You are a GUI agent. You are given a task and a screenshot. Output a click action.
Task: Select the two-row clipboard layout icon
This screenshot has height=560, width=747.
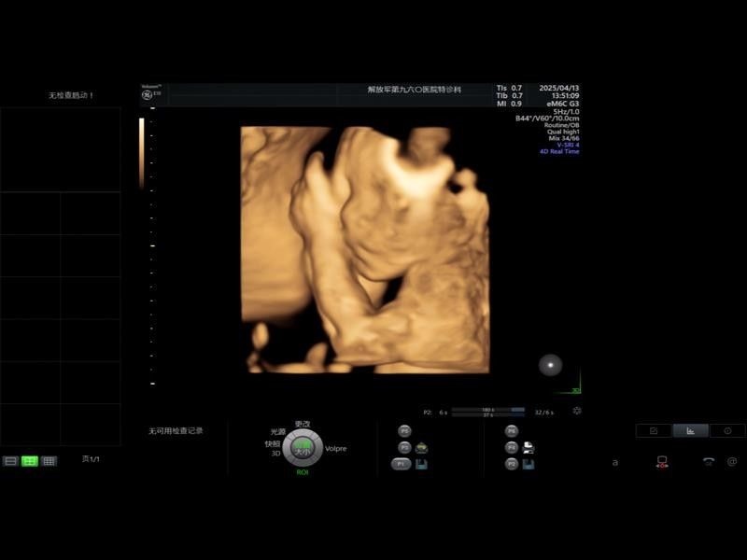[10, 461]
